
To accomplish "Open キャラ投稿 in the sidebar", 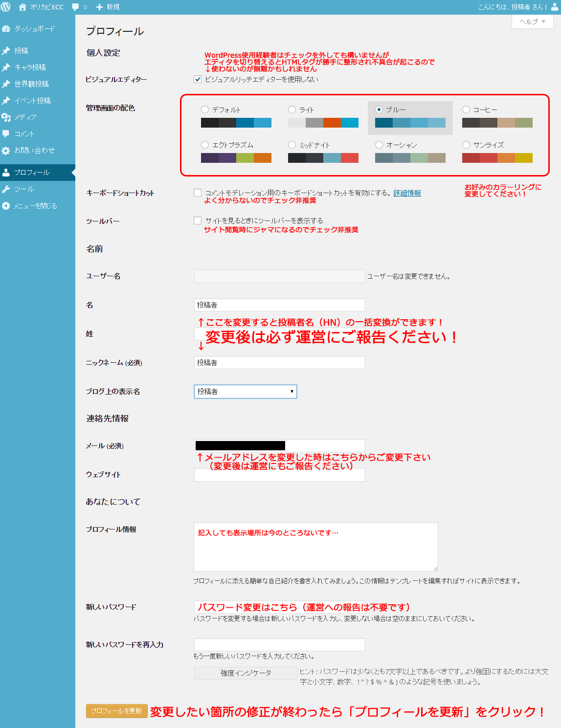I will (x=30, y=67).
